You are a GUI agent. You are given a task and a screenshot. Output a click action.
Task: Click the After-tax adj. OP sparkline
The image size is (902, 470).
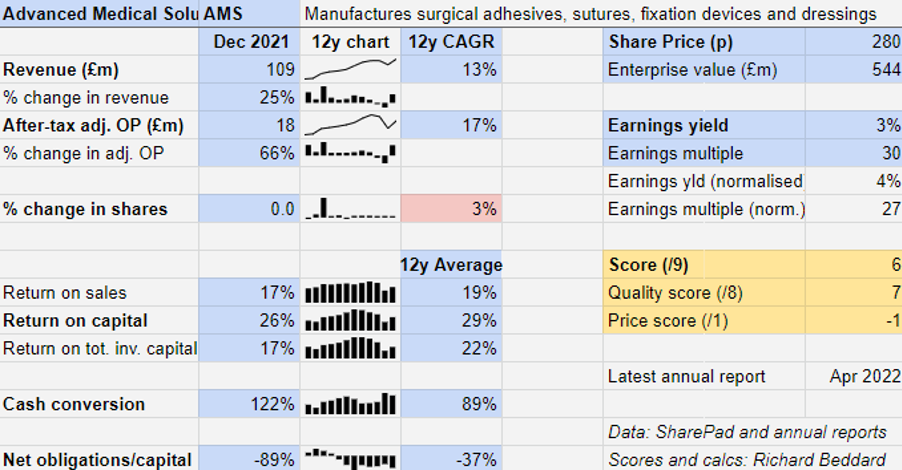tap(350, 125)
